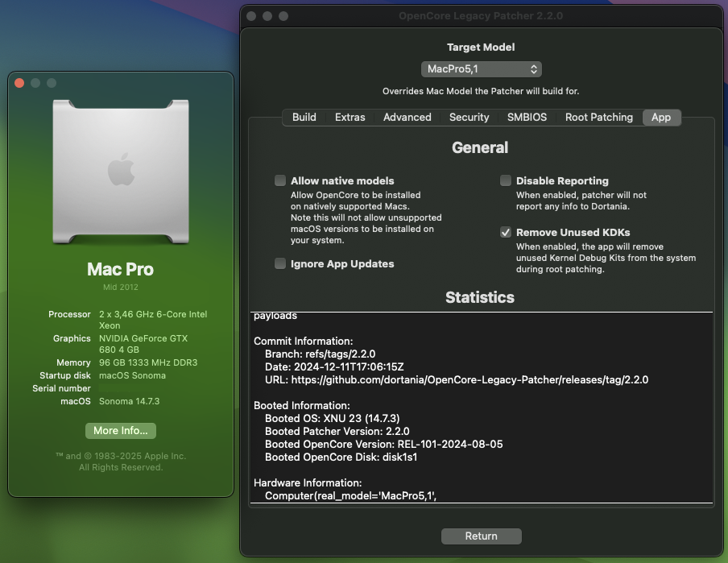
Task: Click 'Booted Patcher Version: 2.2.0' text
Action: [337, 432]
